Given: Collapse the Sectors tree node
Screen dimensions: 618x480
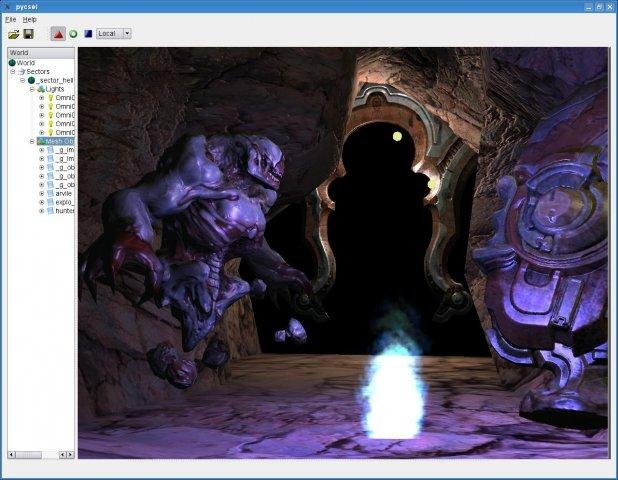Looking at the screenshot, I should (x=13, y=71).
